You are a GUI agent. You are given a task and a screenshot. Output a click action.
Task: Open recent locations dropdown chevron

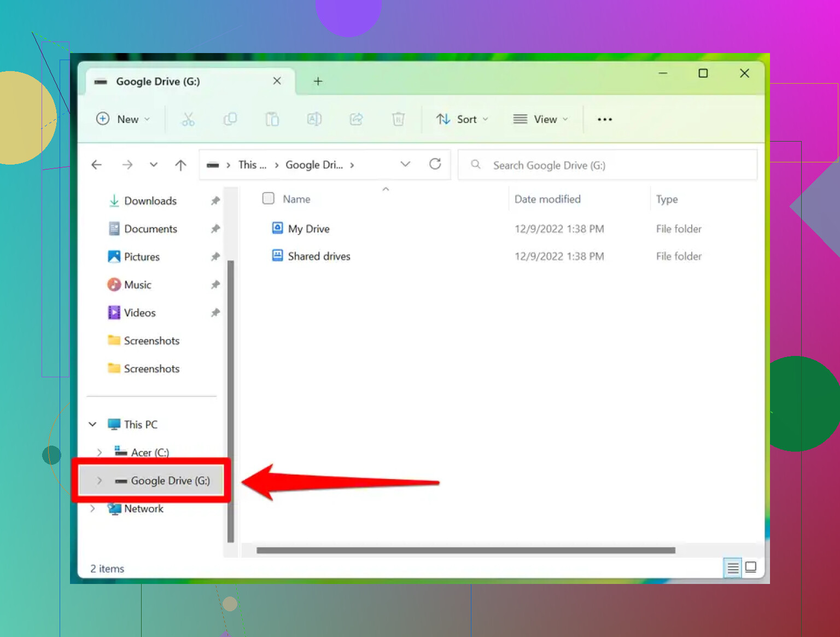(x=154, y=165)
